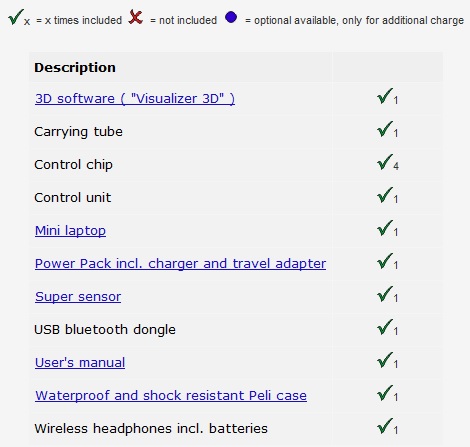470x447 pixels.
Task: Open Waterproof and shock resistant Peli case link
Action: [171, 396]
